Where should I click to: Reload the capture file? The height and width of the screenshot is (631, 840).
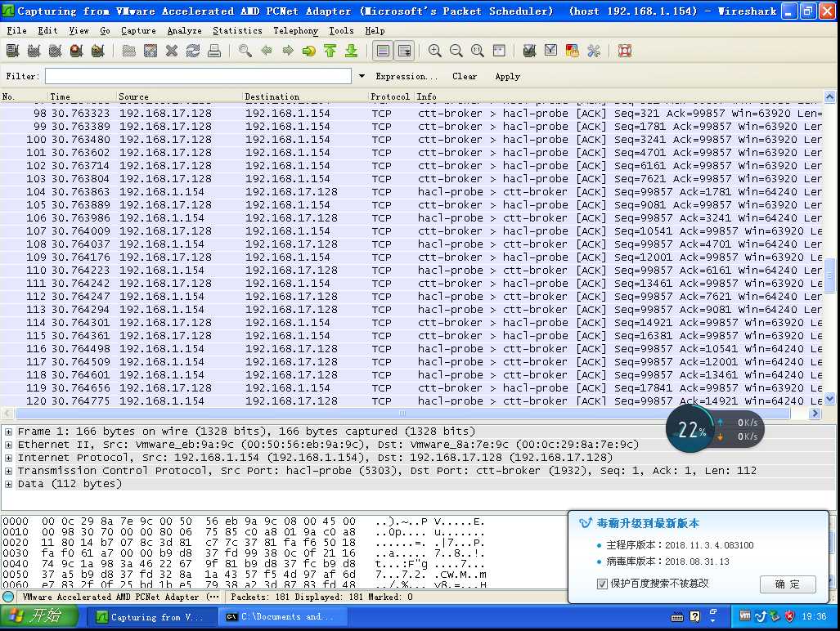(193, 51)
